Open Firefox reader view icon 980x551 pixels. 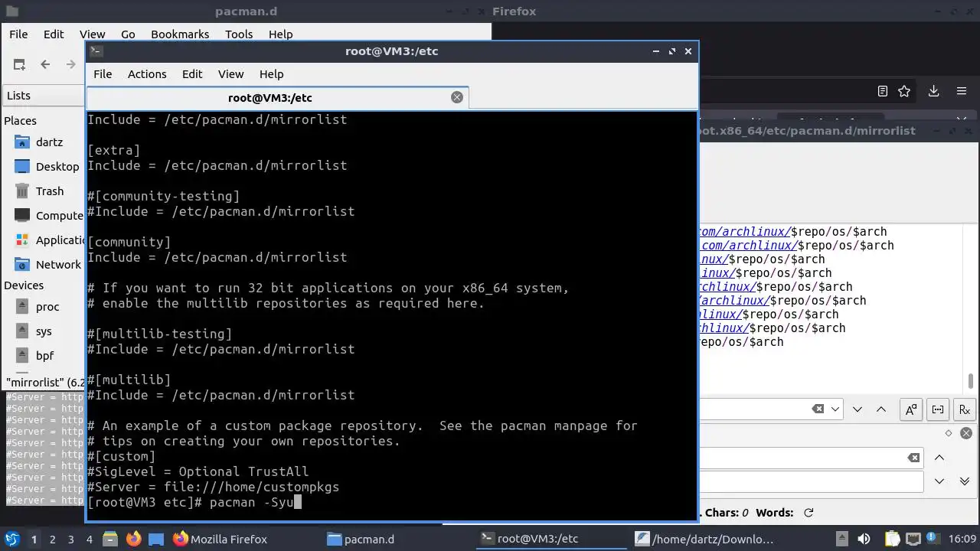[882, 91]
